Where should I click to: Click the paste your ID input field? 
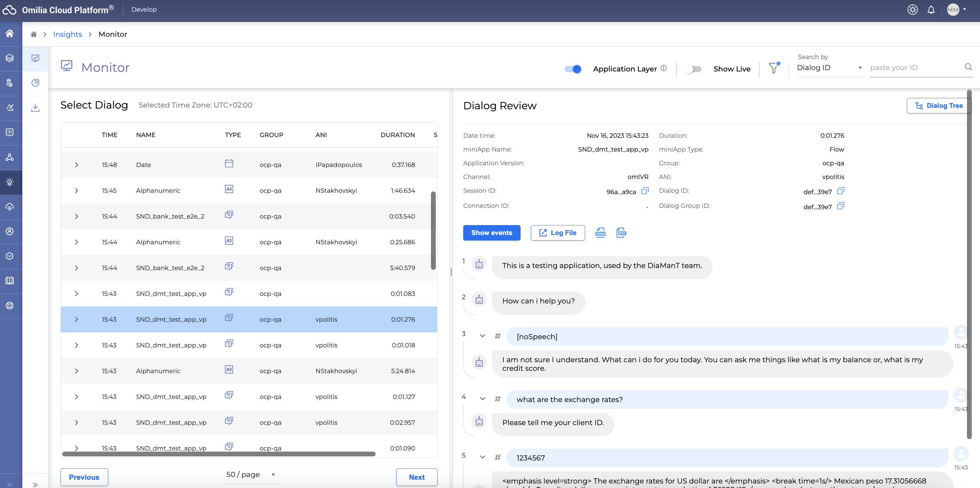click(x=913, y=68)
